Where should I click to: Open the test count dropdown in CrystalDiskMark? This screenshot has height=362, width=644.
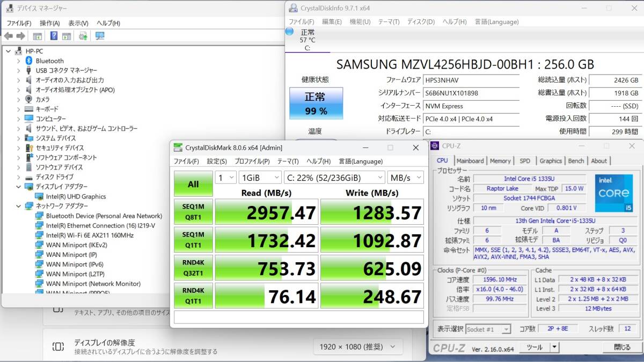tap(225, 178)
